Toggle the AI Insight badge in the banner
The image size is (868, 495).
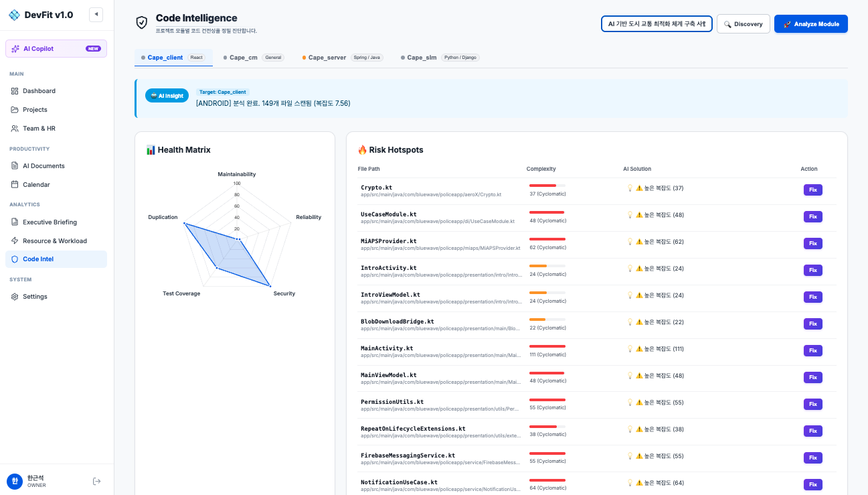pos(167,95)
